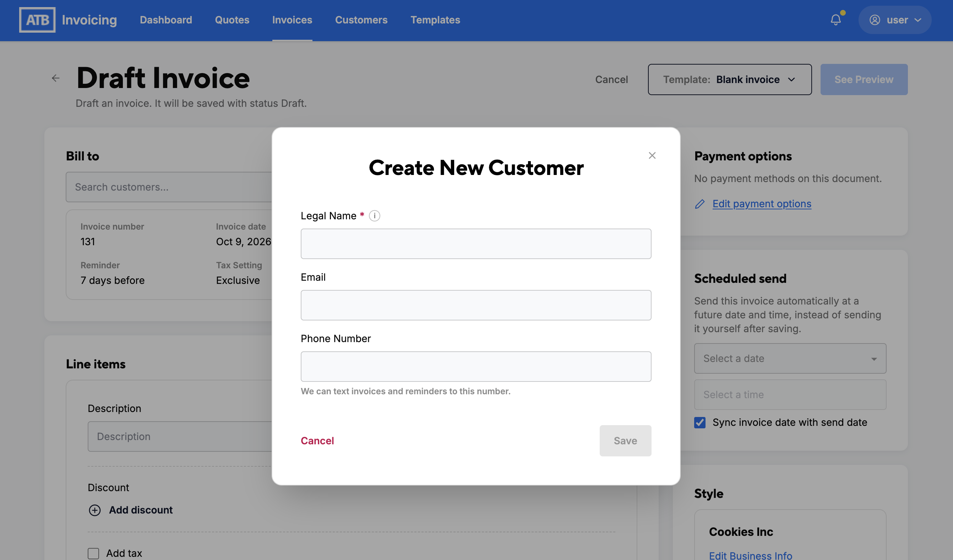Click the Oct 9, 2026 invoice date
953x560 pixels.
pos(244,242)
